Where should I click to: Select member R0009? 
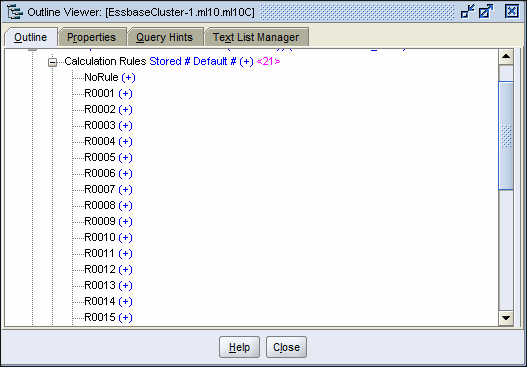[108, 221]
